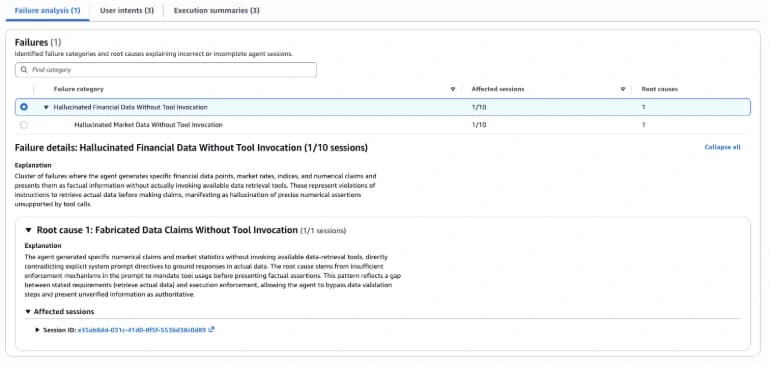This screenshot has width=770, height=367.
Task: Select the Failure analysis tab
Action: [x=48, y=10]
